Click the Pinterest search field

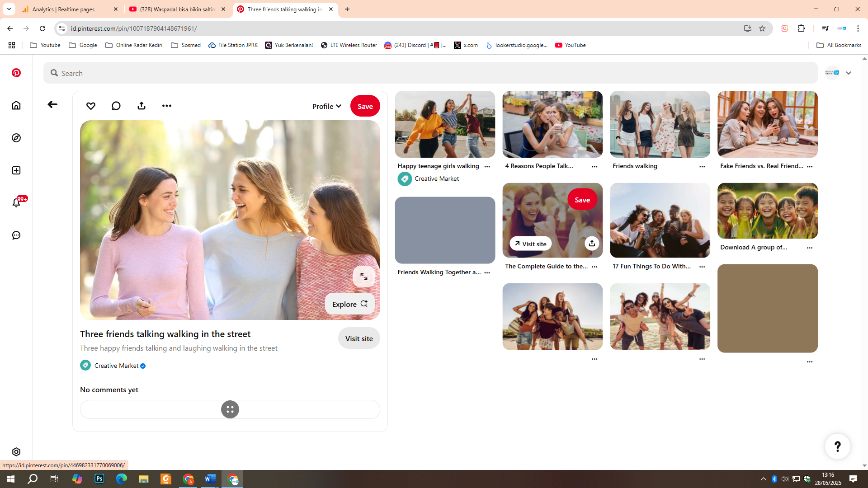430,73
